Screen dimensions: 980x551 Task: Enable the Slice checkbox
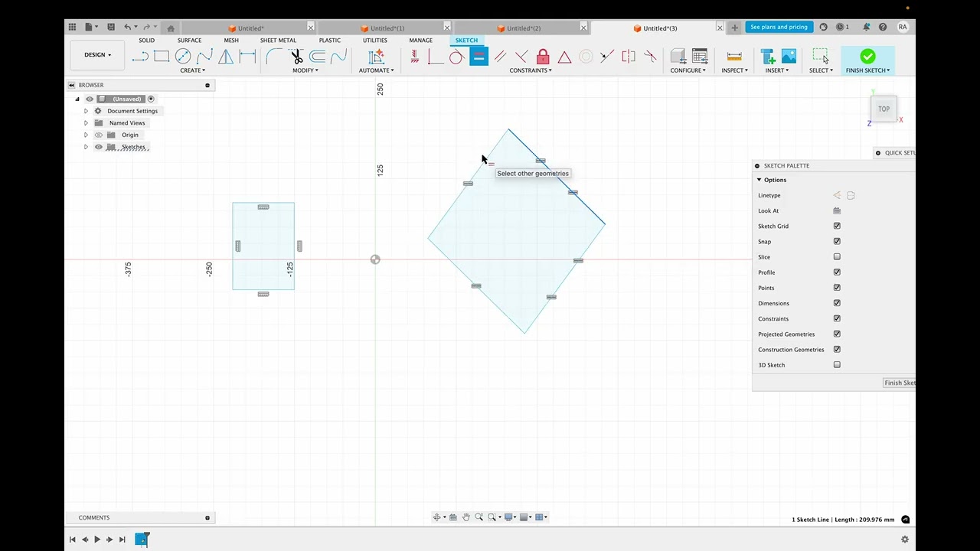[x=837, y=257]
